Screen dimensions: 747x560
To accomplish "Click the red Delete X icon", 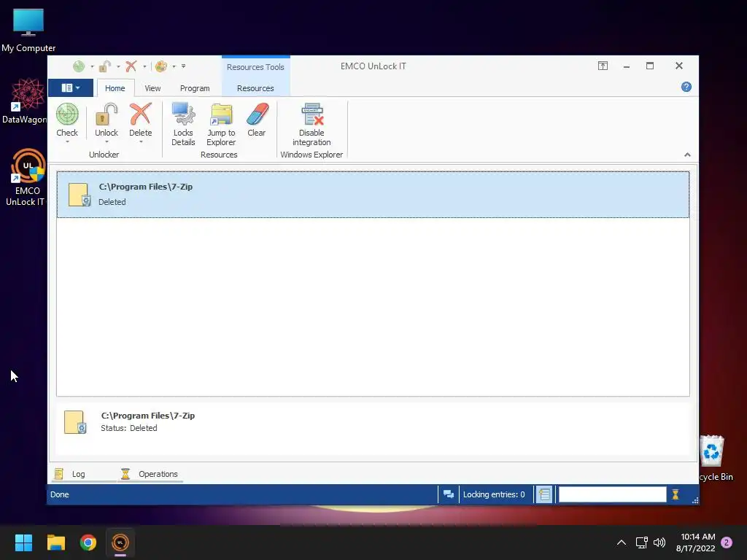I will click(141, 114).
